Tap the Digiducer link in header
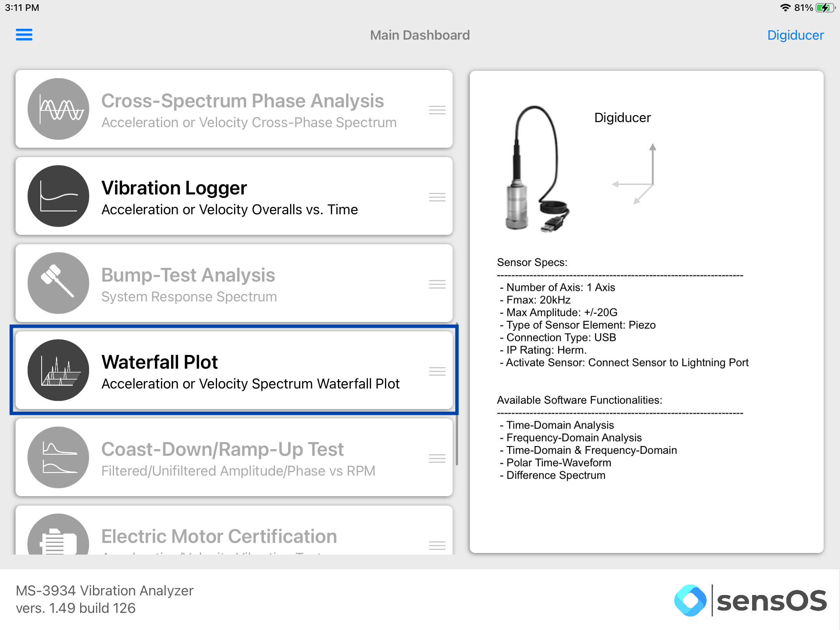840x630 pixels. click(795, 35)
